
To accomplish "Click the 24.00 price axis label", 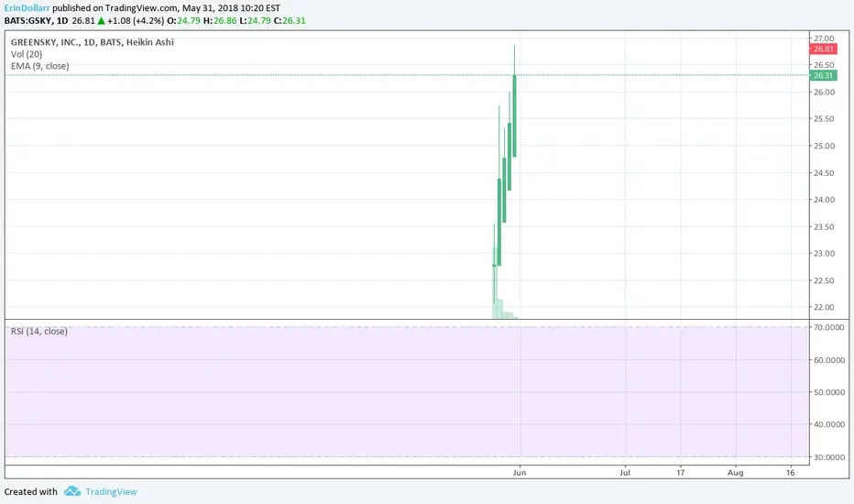I will pos(824,200).
